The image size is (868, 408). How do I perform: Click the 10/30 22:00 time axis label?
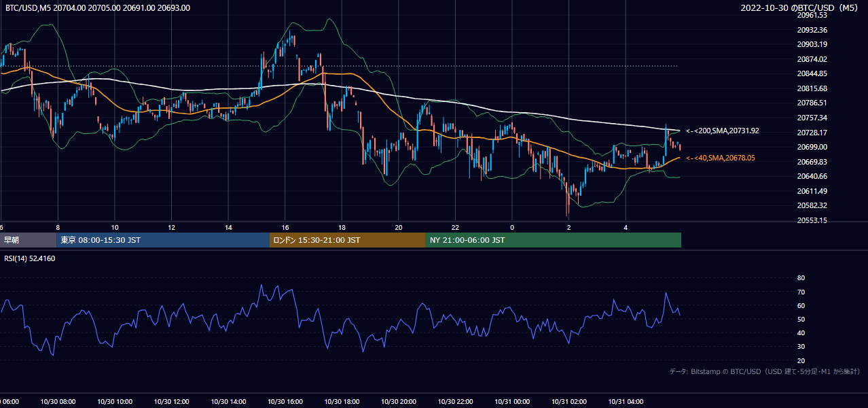pyautogui.click(x=456, y=402)
